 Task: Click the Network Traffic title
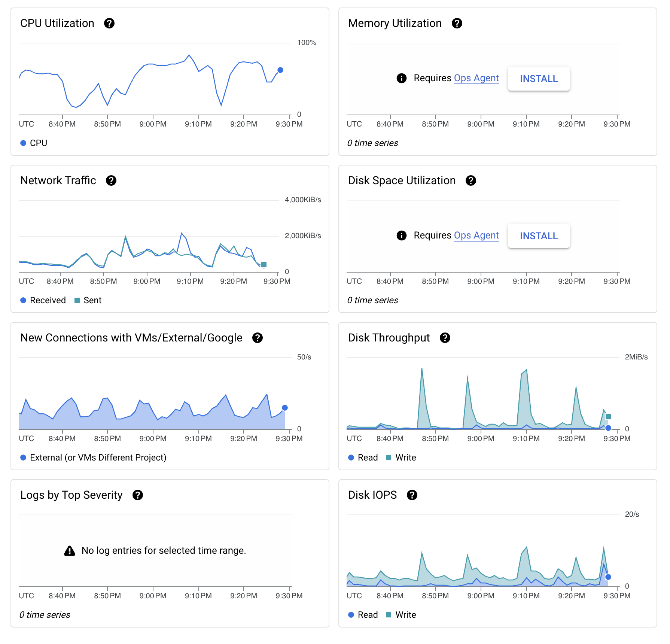pyautogui.click(x=58, y=180)
